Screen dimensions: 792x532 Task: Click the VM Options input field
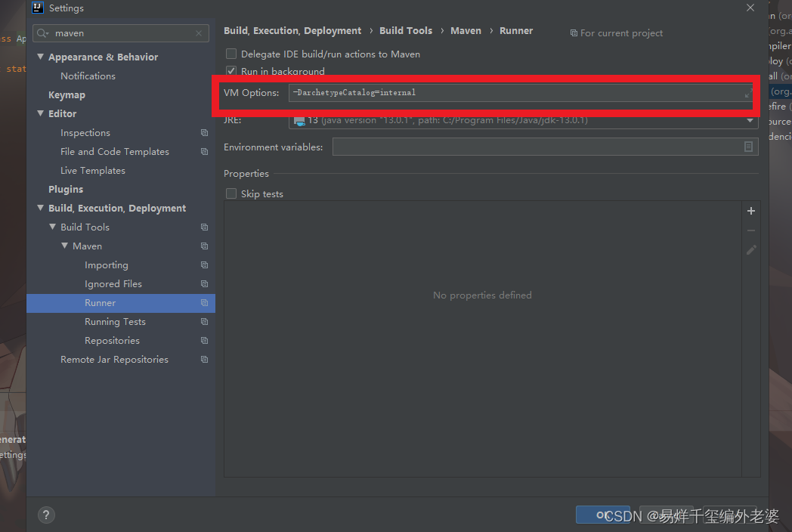pos(521,93)
